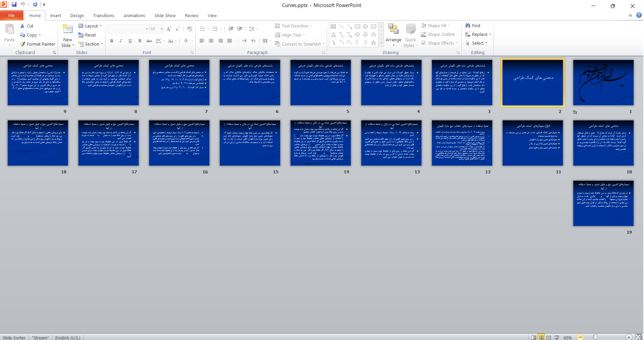644x340 pixels.
Task: Click the Increase Font Size icon
Action: click(x=169, y=29)
